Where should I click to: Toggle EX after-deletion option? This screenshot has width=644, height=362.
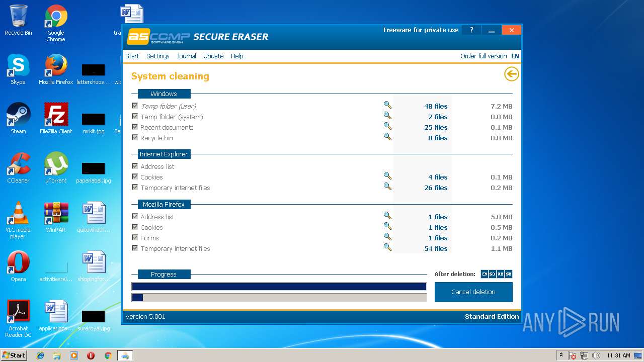point(485,274)
